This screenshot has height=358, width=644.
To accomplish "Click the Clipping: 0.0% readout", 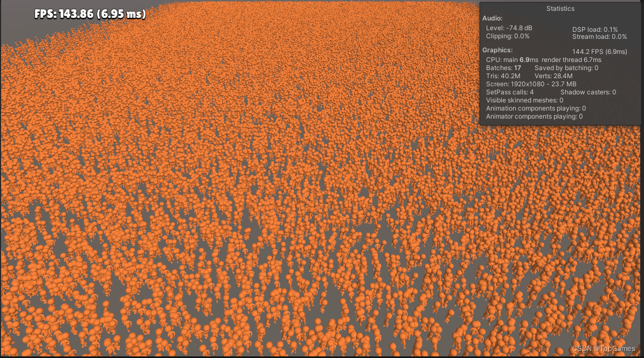I will (508, 36).
